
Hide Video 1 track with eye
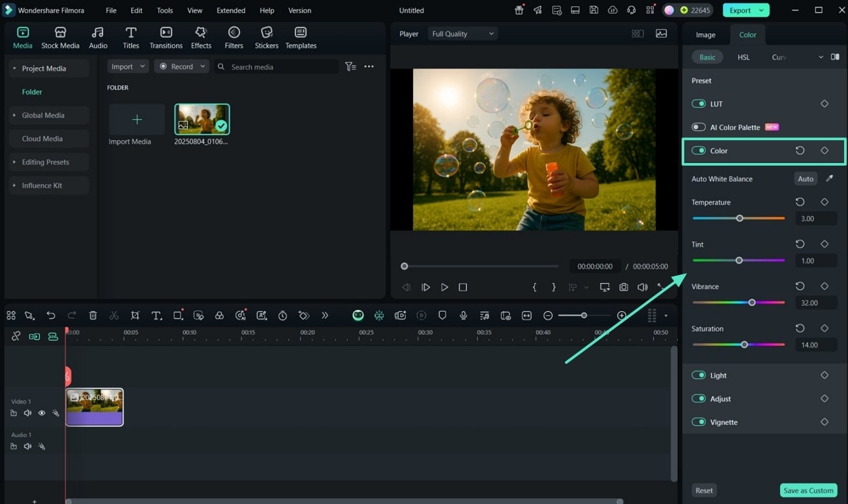pos(42,413)
